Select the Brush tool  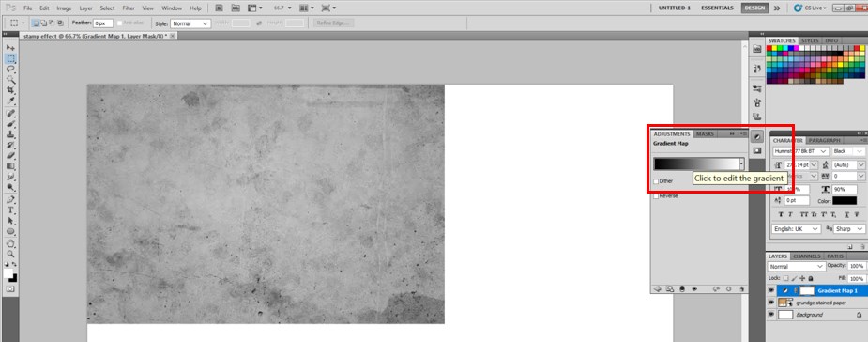(10, 124)
